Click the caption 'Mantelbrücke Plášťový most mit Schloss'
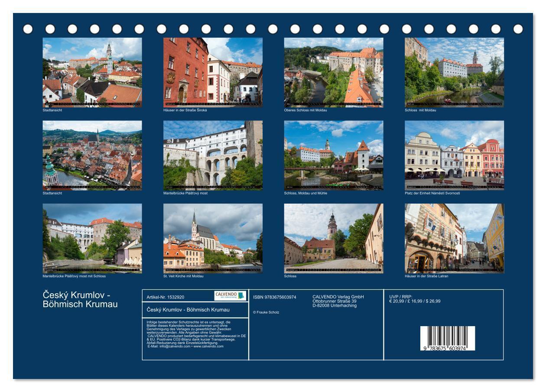Screen dimensions: 546x392 pyautogui.click(x=74, y=276)
